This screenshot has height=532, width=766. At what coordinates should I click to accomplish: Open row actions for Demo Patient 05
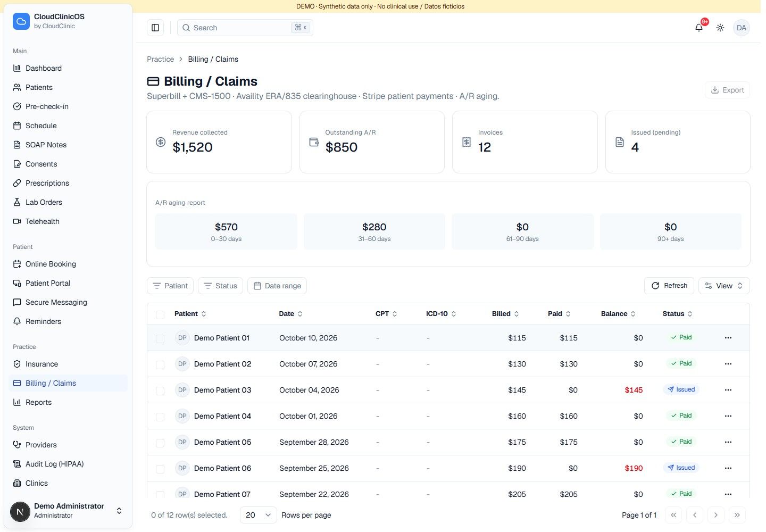(728, 442)
